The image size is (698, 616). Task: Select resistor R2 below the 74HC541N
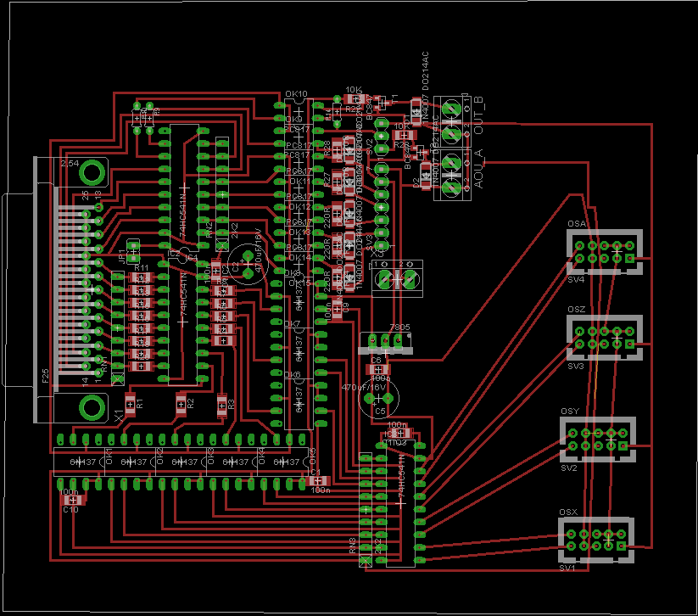tap(181, 402)
